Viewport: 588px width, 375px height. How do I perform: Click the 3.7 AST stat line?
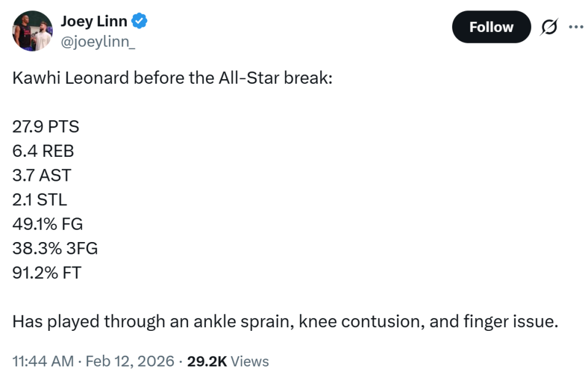pos(42,175)
